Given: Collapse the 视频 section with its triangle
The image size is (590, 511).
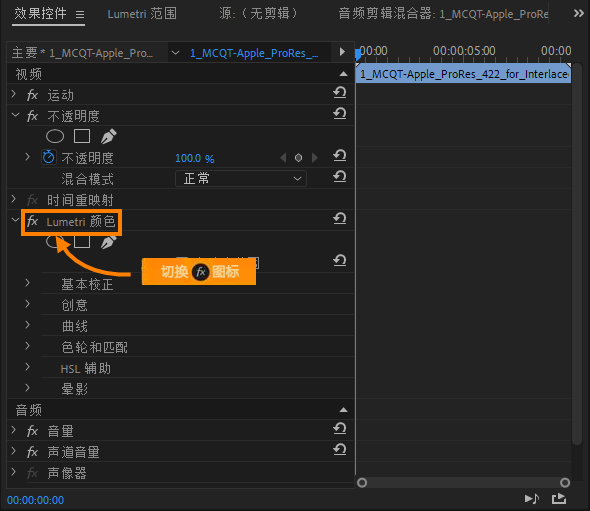Looking at the screenshot, I should click(343, 74).
